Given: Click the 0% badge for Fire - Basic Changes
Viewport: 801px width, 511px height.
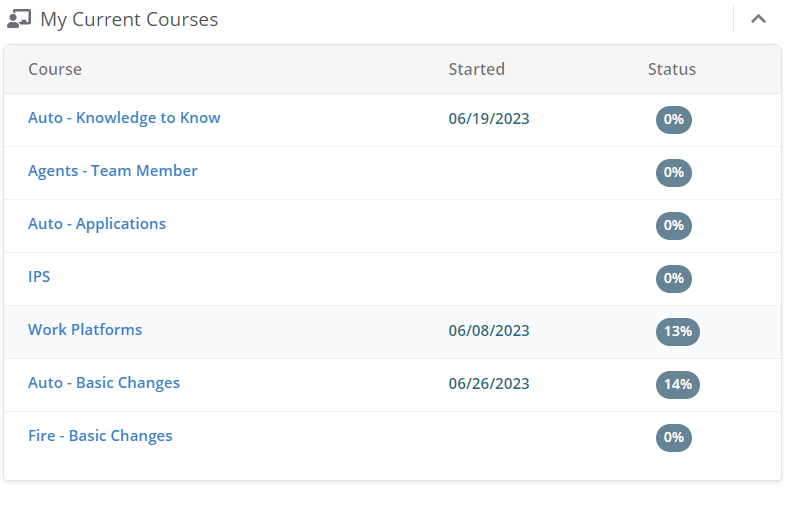Looking at the screenshot, I should click(673, 437).
